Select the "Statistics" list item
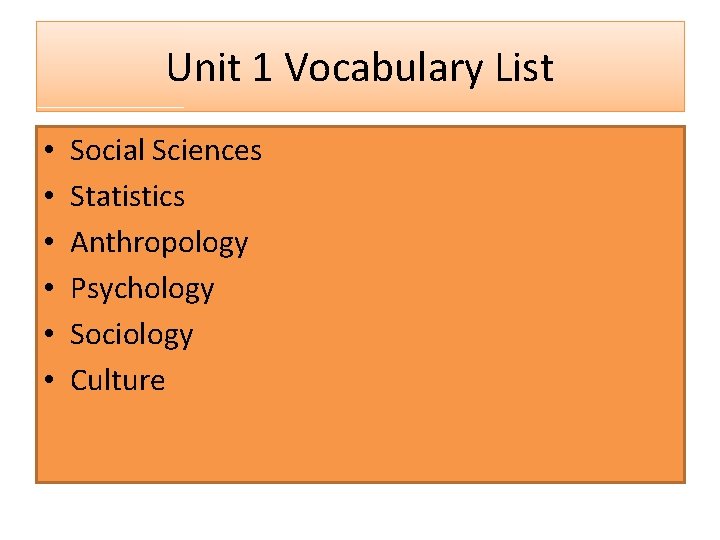Viewport: 720px width, 540px height. 127,197
